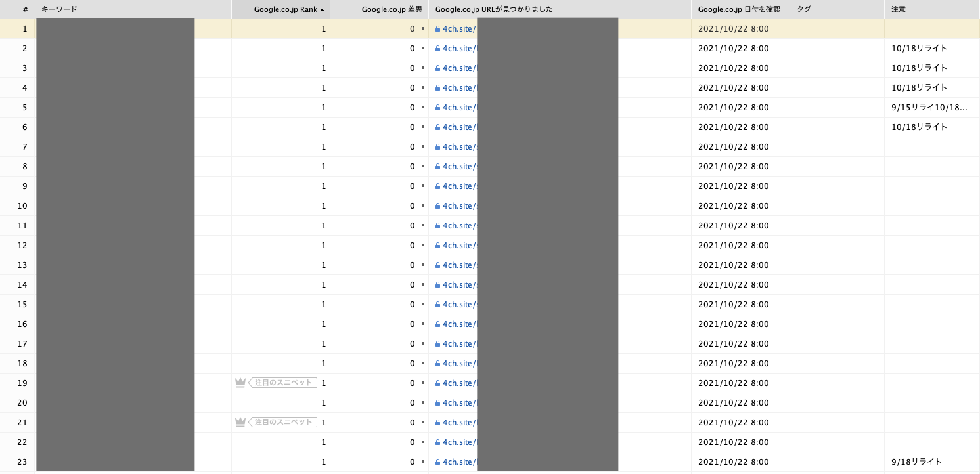Open the 4ch.site link in row 20

[459, 403]
